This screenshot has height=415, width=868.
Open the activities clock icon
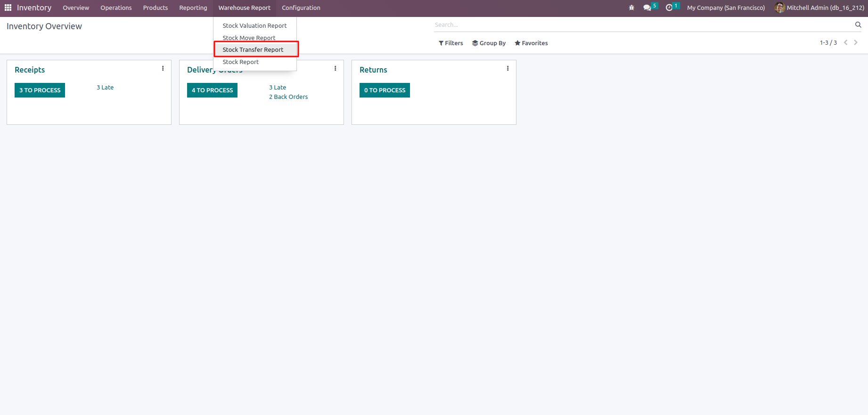(x=669, y=8)
